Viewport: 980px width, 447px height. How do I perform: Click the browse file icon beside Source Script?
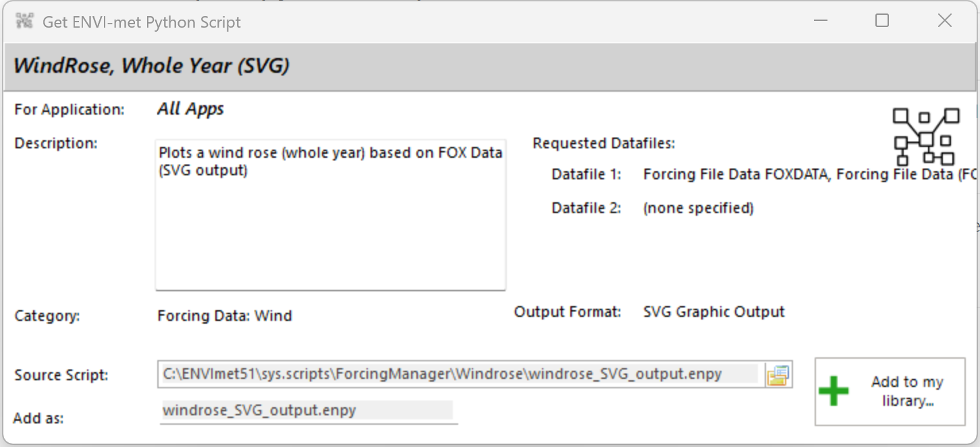point(778,375)
